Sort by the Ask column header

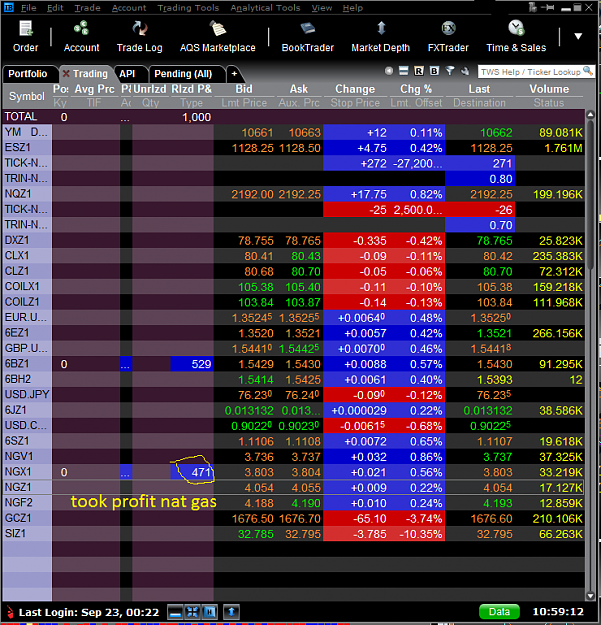pyautogui.click(x=299, y=89)
